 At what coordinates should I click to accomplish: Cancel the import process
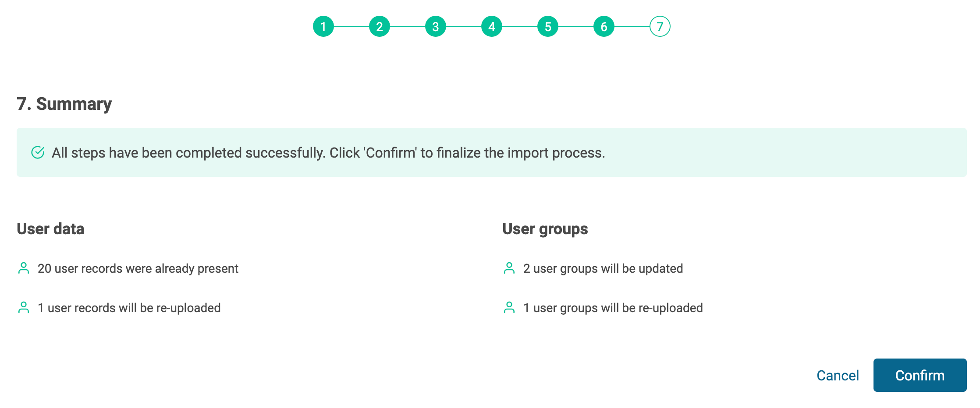click(838, 375)
